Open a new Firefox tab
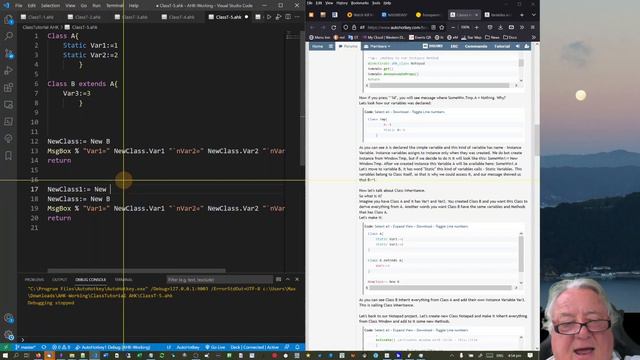The width and height of the screenshot is (640, 360). coord(522,15)
